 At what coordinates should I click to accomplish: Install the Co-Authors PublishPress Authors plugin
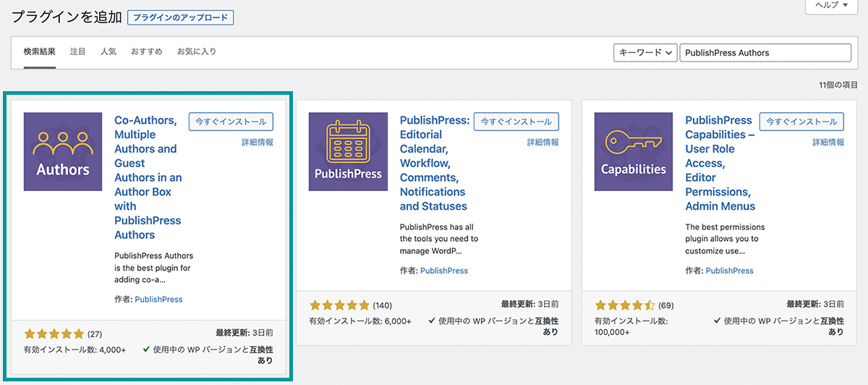tap(231, 122)
